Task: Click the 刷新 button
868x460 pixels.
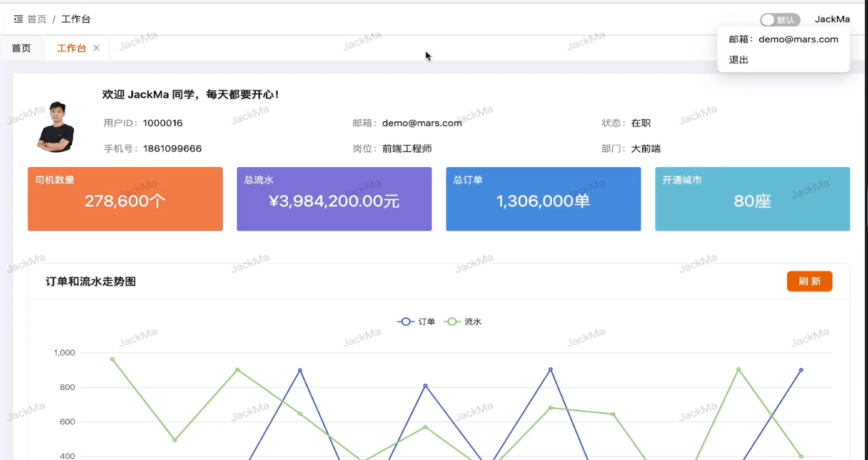Action: click(809, 282)
